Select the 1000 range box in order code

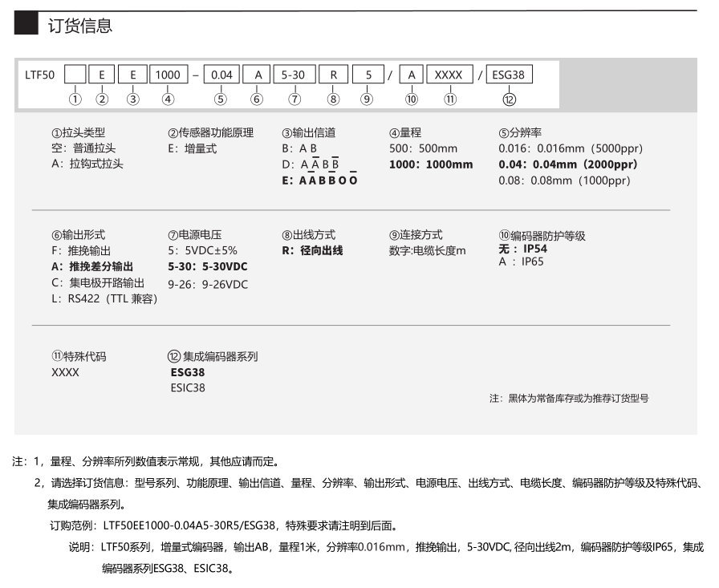(x=167, y=75)
